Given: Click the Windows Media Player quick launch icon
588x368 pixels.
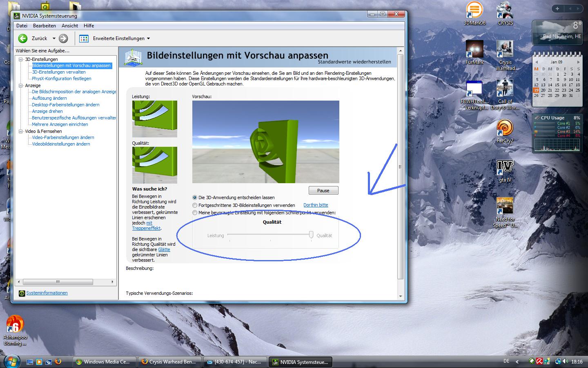Looking at the screenshot, I should [x=39, y=362].
